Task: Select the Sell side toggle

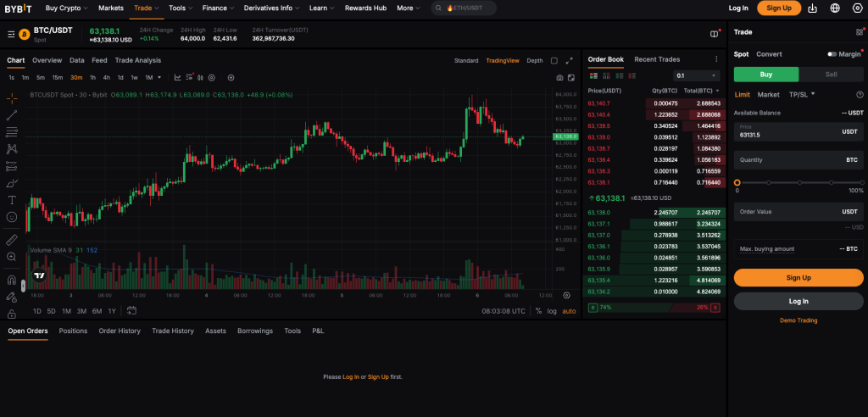Action: [831, 75]
